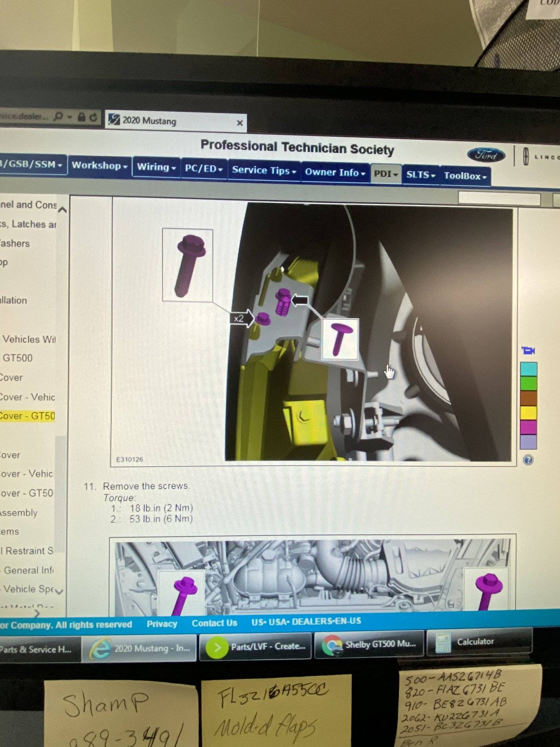Expand the Owner Info dropdown

coord(335,173)
